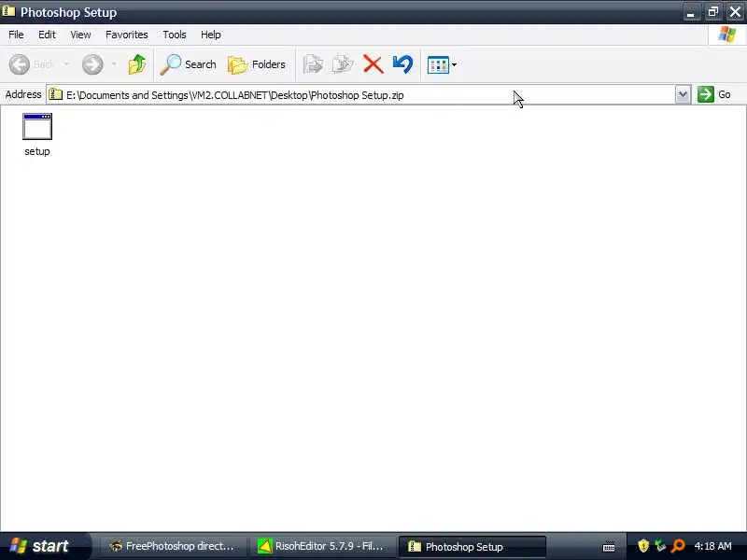Open the View menu

coord(80,35)
